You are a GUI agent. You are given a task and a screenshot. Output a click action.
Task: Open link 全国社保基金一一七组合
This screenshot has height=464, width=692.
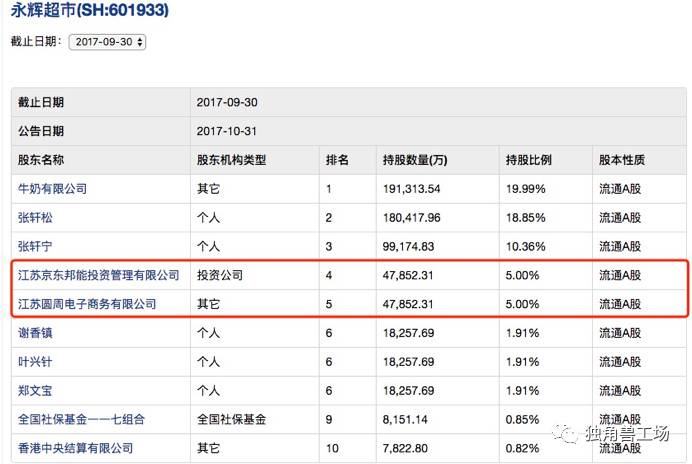click(81, 419)
